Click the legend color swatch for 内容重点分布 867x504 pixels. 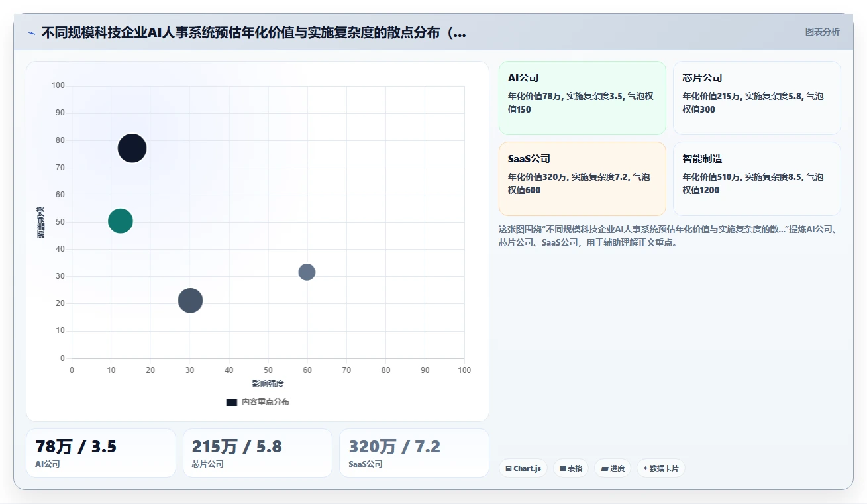[x=232, y=402]
